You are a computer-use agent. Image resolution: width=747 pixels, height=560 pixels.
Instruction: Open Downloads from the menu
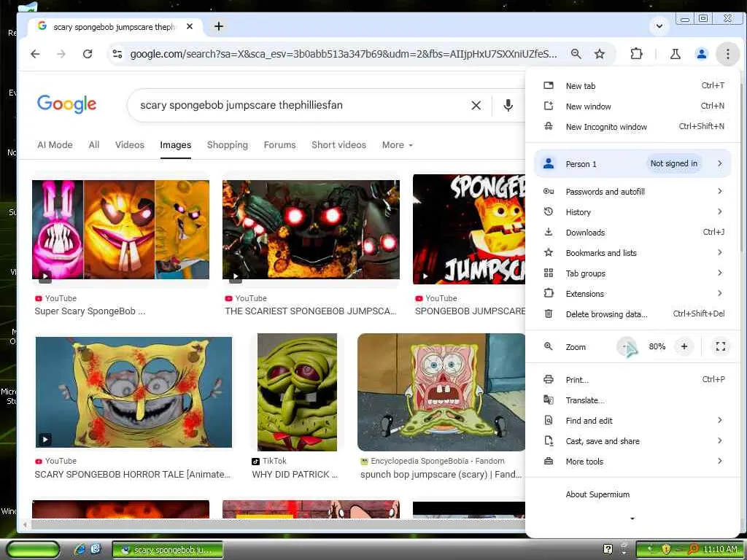(632, 233)
